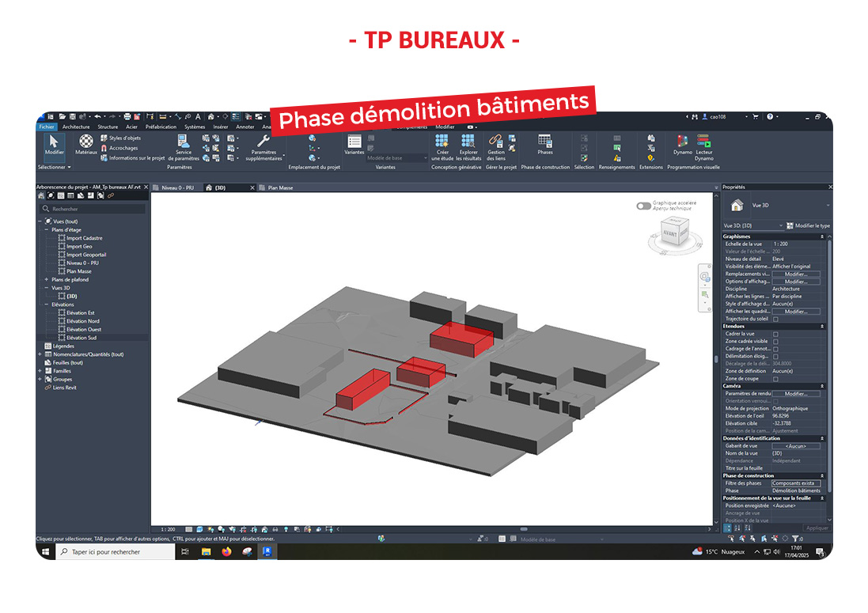Collapse the Plans d'étage node
Viewport: 868px width, 613px height.
[x=47, y=229]
